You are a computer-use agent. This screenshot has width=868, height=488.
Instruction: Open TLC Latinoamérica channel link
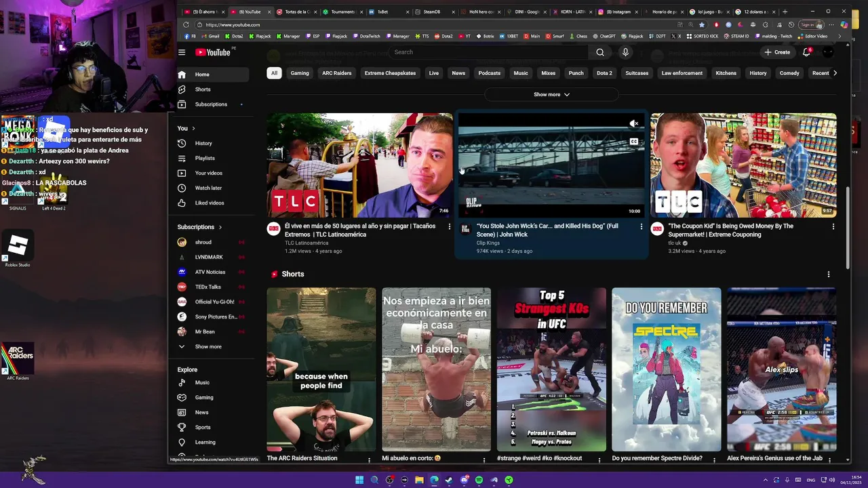point(307,243)
